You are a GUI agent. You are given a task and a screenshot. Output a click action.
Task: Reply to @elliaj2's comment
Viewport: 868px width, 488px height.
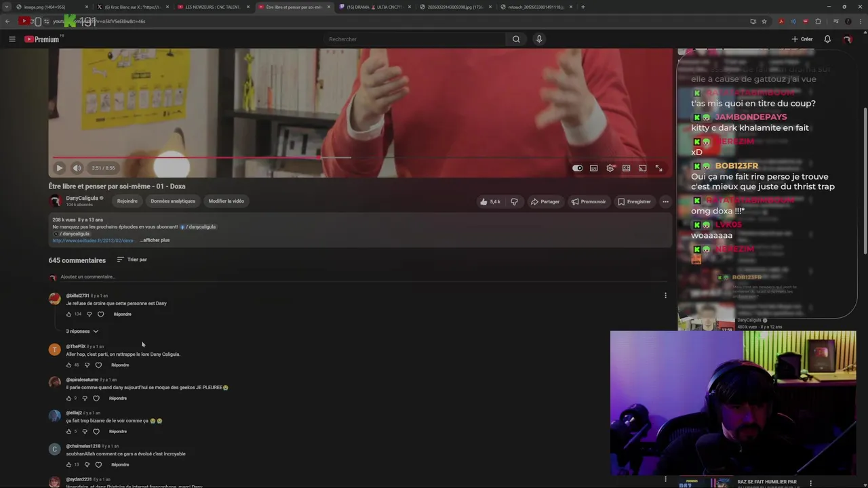pyautogui.click(x=118, y=432)
